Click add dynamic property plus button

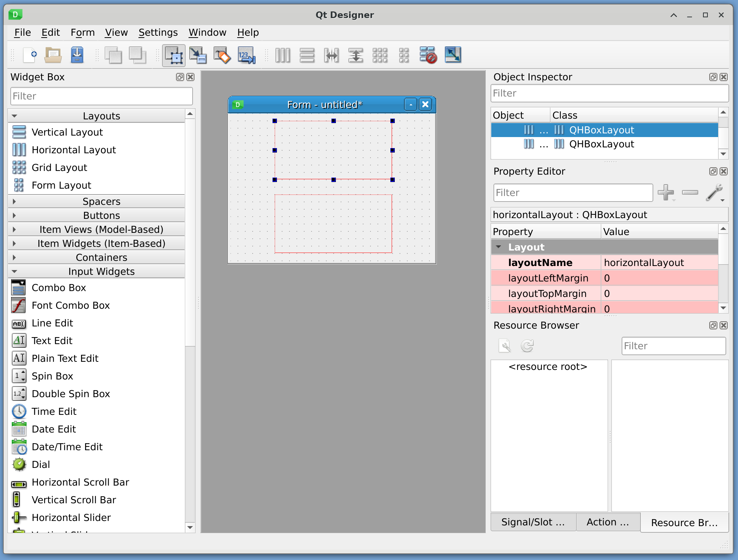[665, 192]
